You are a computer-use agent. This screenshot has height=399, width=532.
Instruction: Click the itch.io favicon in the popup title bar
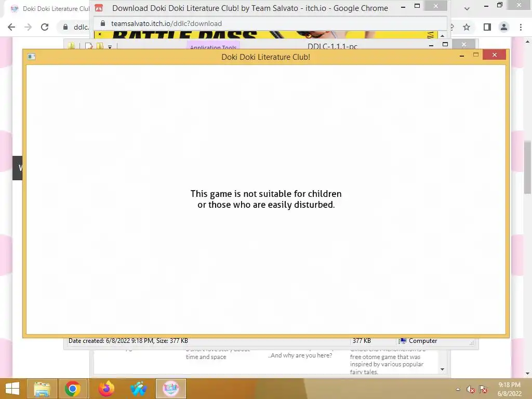point(99,8)
